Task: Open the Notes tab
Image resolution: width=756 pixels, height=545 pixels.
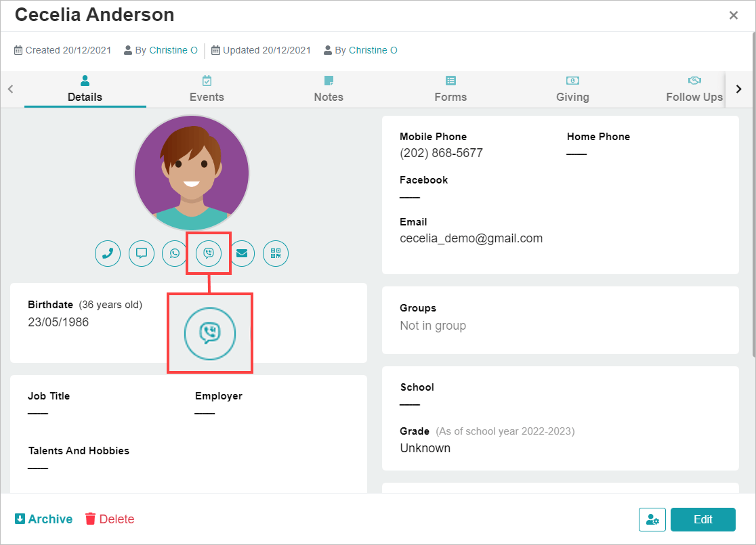Action: pos(329,89)
